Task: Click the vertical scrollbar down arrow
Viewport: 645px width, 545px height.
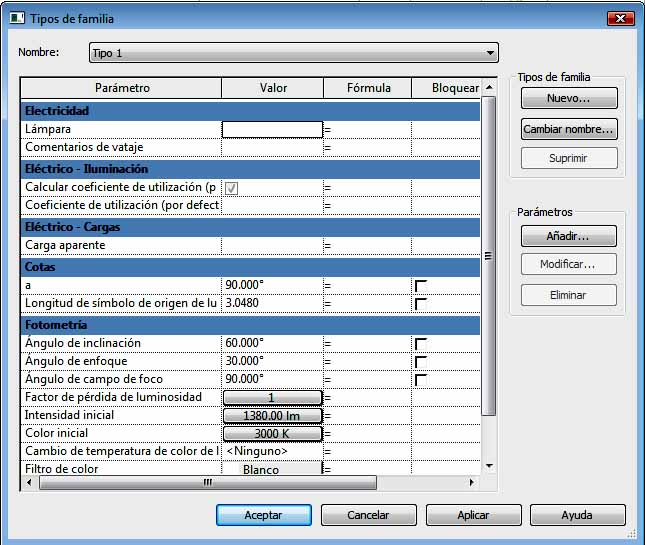Action: [489, 466]
